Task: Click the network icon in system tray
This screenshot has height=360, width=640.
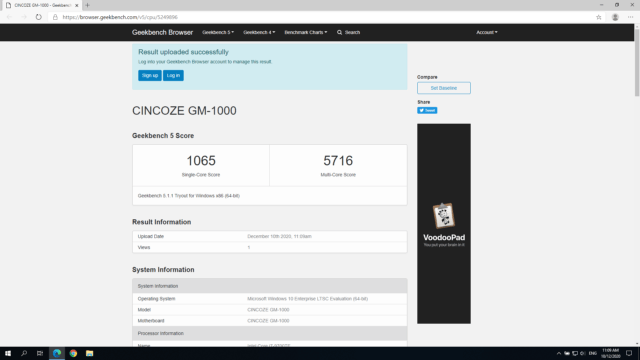Action: (575, 353)
